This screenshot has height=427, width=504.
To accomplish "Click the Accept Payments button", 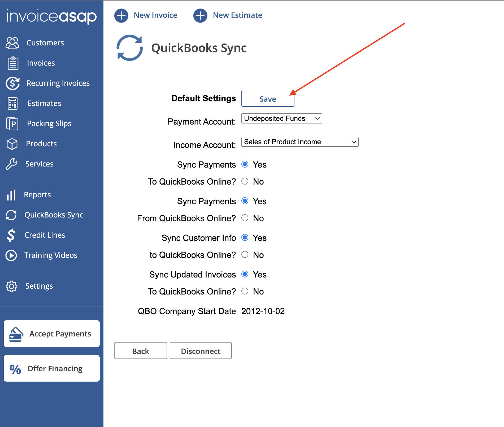I will tap(52, 334).
